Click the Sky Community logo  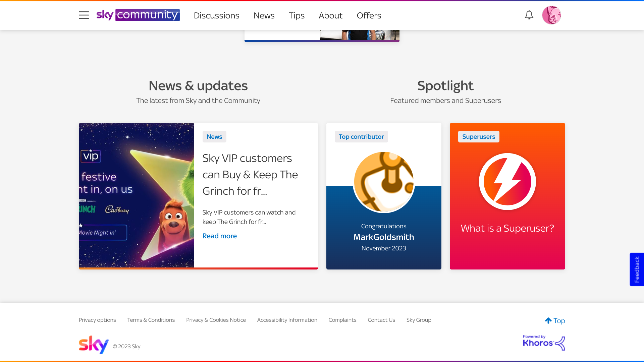(x=138, y=15)
